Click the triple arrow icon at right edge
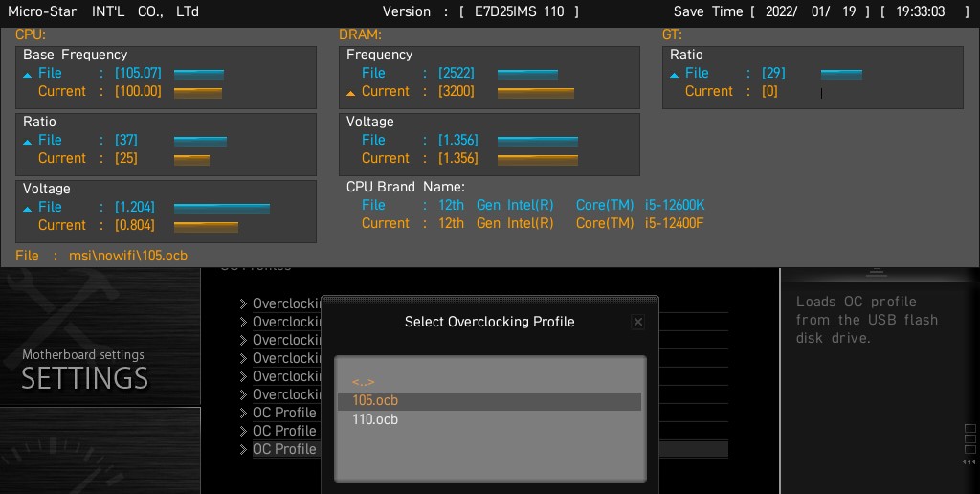This screenshot has width=980, height=494. 969,462
